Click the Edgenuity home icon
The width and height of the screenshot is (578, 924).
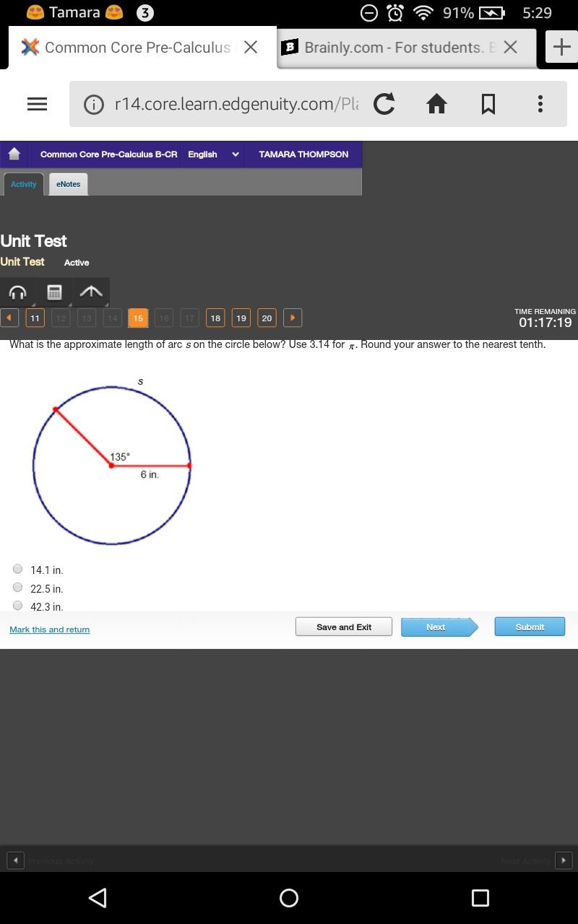click(14, 154)
